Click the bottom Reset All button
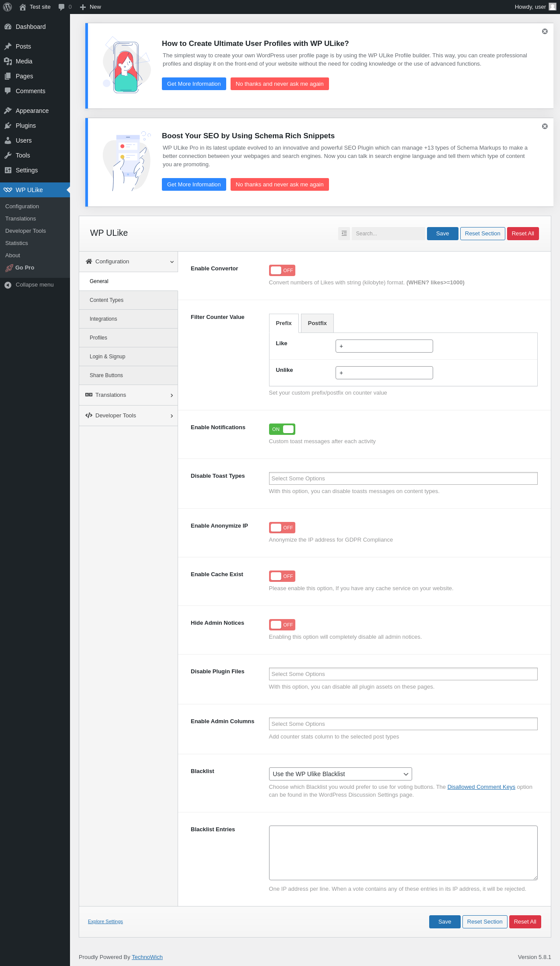Image resolution: width=560 pixels, height=966 pixels. [x=525, y=922]
